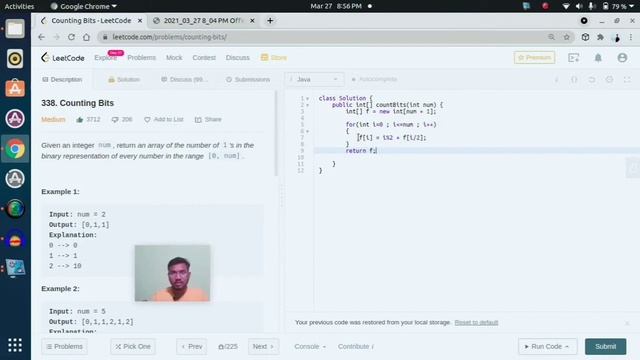The image size is (640, 360).
Task: Switch to the Discuss tab of problem
Action: pyautogui.click(x=184, y=80)
